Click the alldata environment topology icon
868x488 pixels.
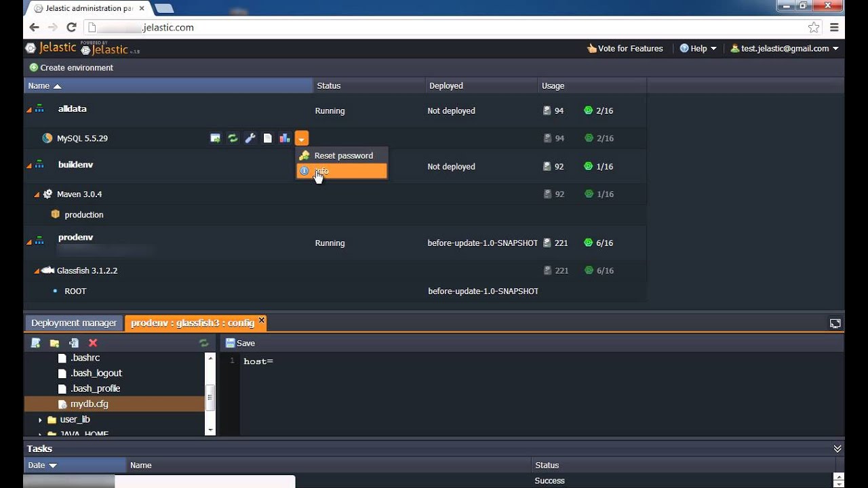tap(39, 108)
